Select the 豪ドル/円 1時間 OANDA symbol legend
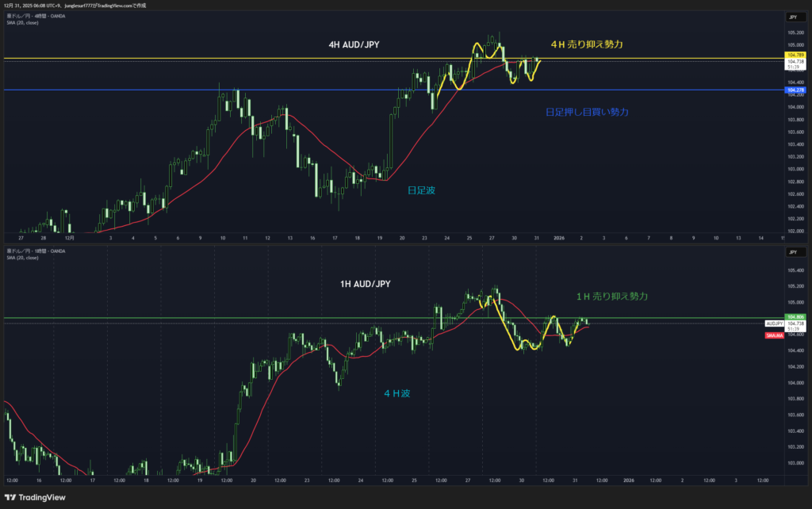The height and width of the screenshot is (509, 812). (x=35, y=251)
